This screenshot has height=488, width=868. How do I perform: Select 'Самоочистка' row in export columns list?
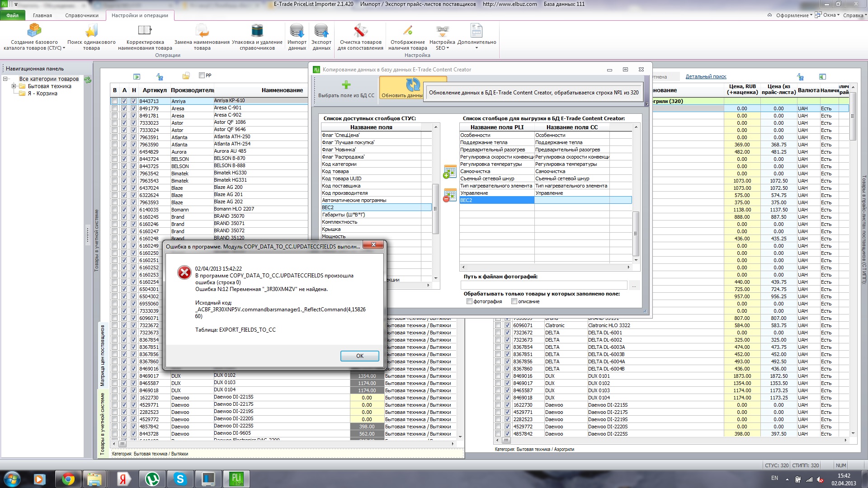[546, 171]
